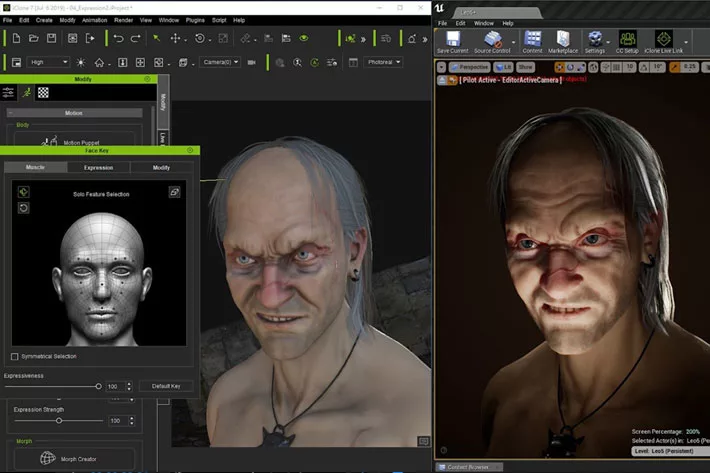Open the running figure Motion tab
Image resolution: width=710 pixels, height=473 pixels.
click(x=27, y=93)
